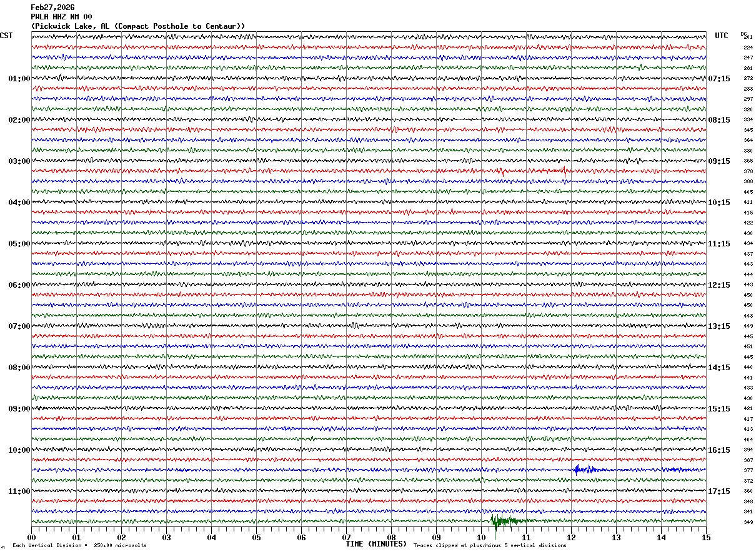
Task: Click the DC offset value 451
Action: pos(748,347)
